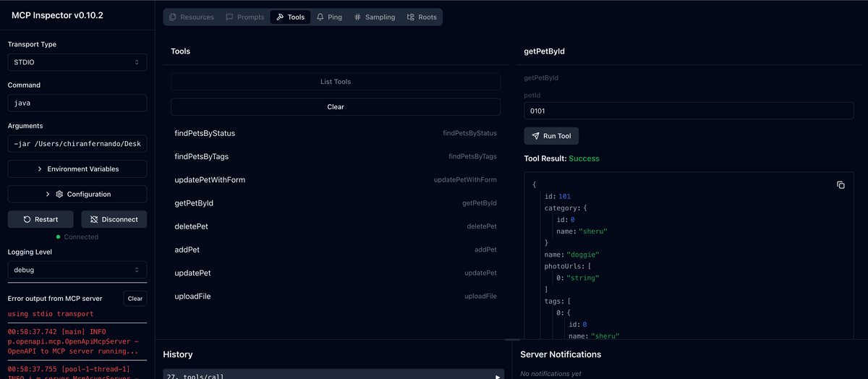868x379 pixels.
Task: Choose the updatePetWithForm tool
Action: click(x=336, y=179)
